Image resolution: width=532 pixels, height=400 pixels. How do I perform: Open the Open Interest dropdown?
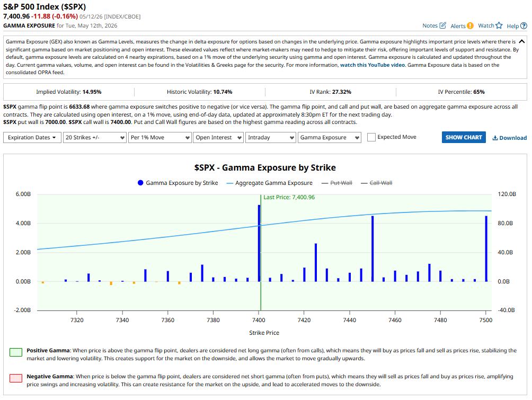tap(218, 137)
